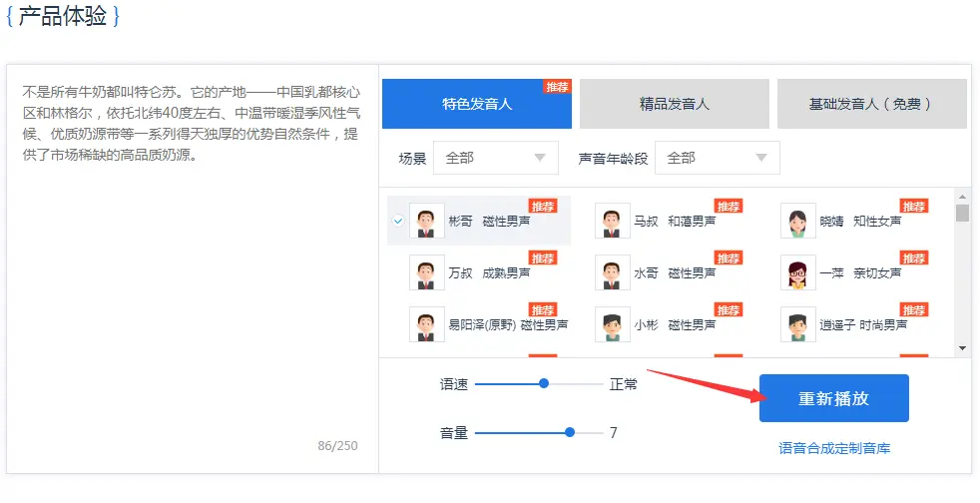
Task: Click in the sample text input area
Action: tap(193, 268)
